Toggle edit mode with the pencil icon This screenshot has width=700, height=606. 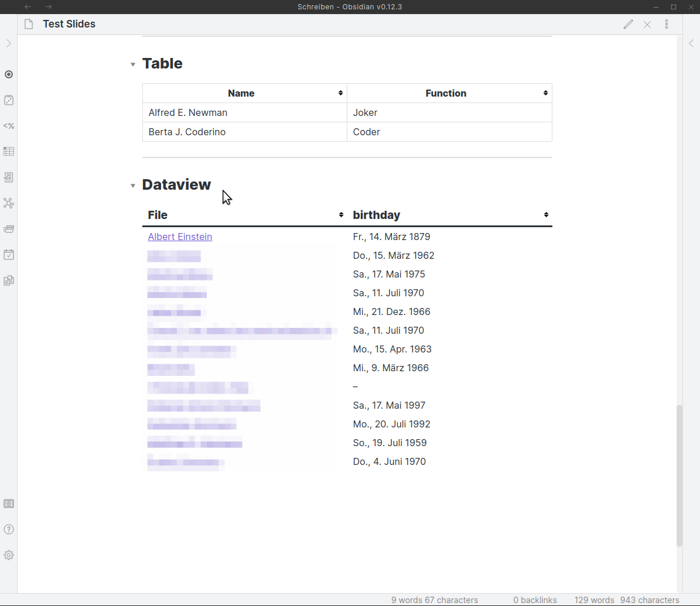pos(628,24)
